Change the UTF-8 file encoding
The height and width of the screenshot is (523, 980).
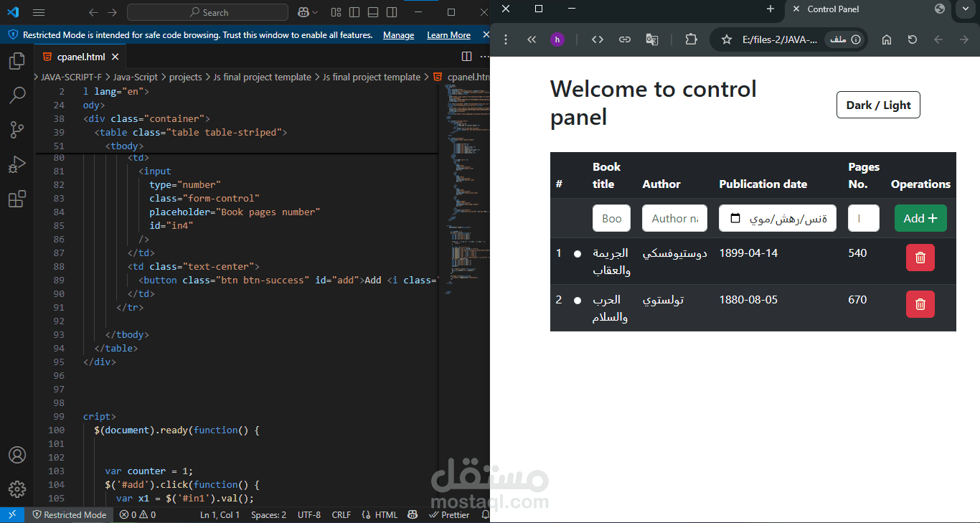[x=309, y=514]
